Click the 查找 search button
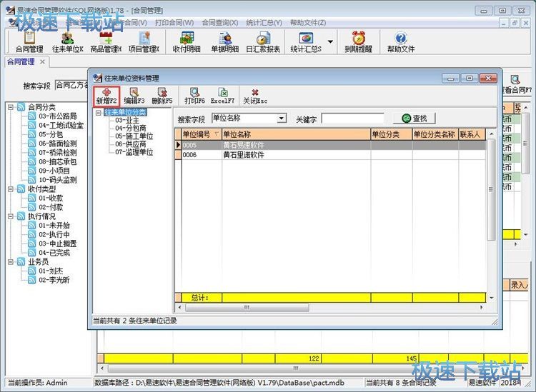Image resolution: width=536 pixels, height=392 pixels. (414, 119)
